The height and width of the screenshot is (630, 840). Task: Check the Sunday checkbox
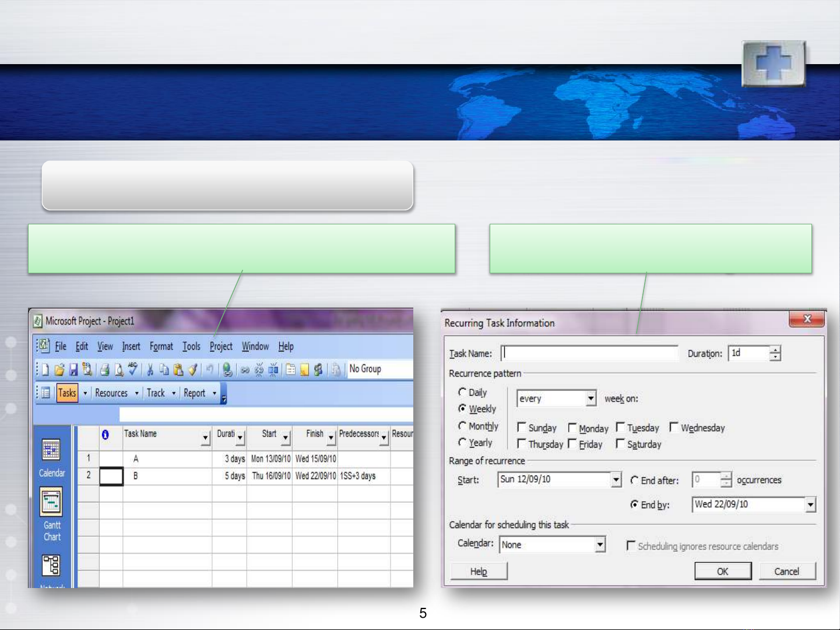point(522,427)
